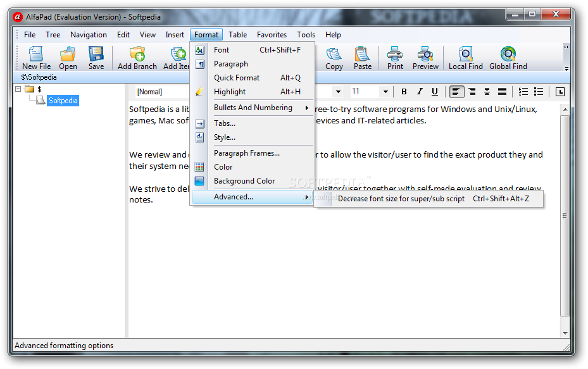This screenshot has width=588, height=369.
Task: Open the Navigation menu
Action: pyautogui.click(x=89, y=35)
